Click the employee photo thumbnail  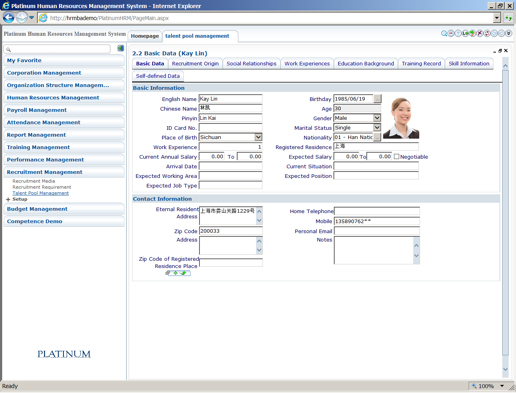click(x=401, y=118)
